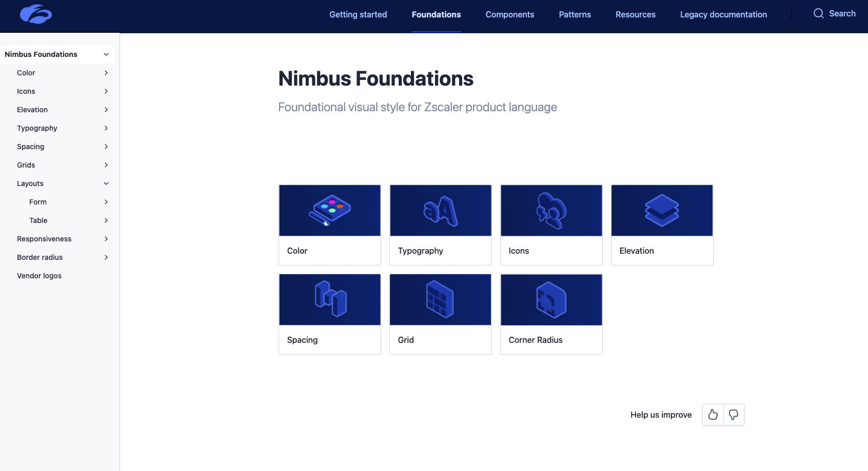This screenshot has width=868, height=471.
Task: Click the Nimbus Foundations sidebar heading
Action: 41,54
